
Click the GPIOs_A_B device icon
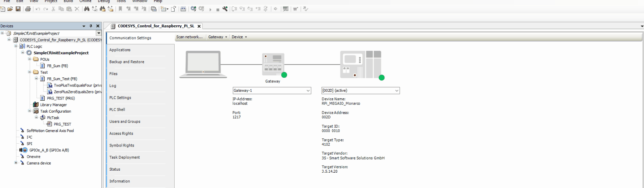click(24, 150)
